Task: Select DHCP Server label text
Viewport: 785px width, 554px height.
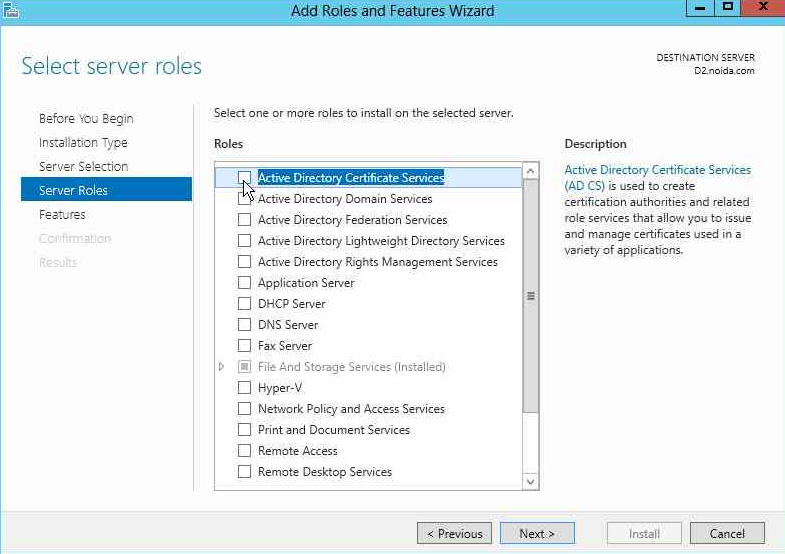Action: click(291, 304)
